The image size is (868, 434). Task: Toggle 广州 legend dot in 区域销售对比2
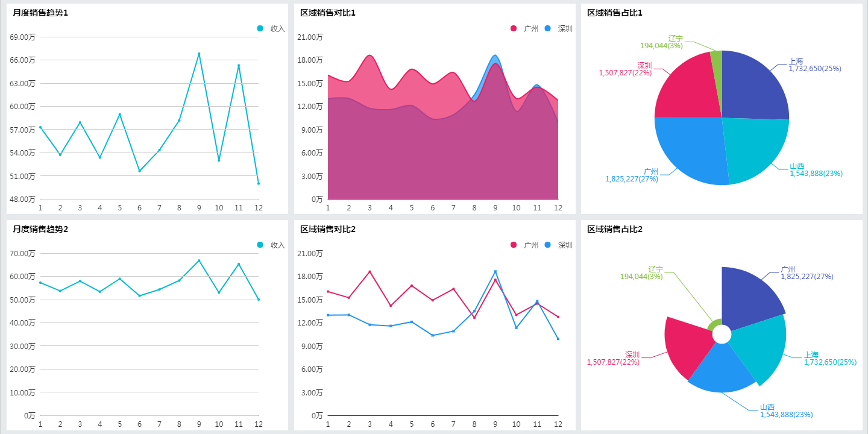pos(514,245)
